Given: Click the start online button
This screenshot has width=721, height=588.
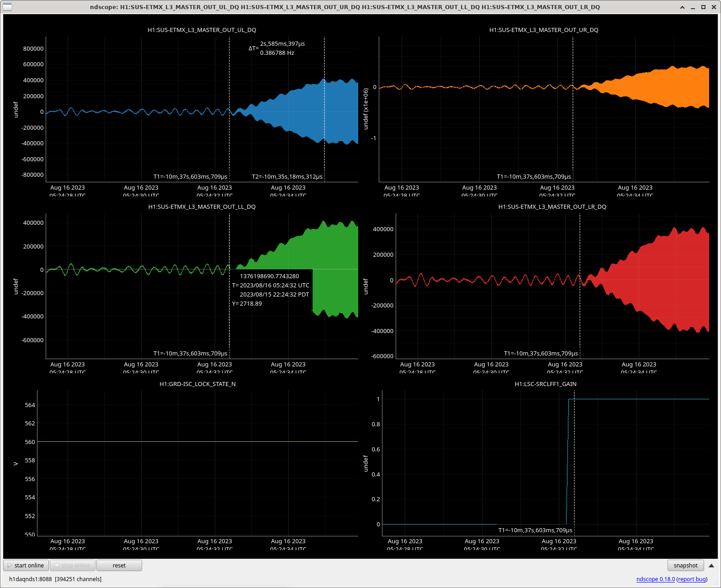Looking at the screenshot, I should click(26, 565).
